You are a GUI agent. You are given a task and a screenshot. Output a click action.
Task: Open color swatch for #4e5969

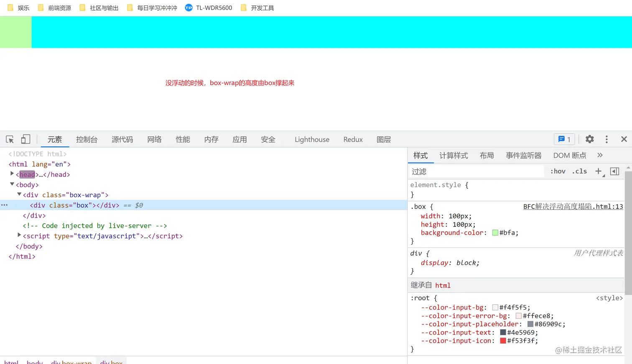503,332
